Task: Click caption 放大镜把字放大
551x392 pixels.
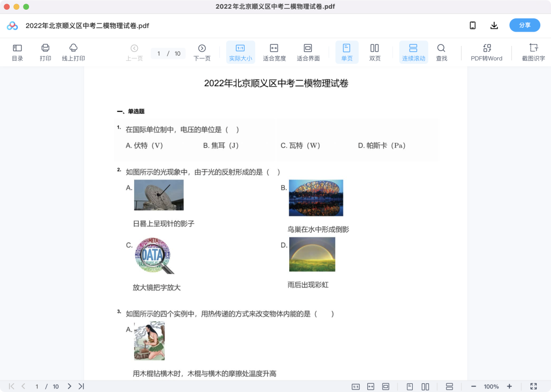Action: pyautogui.click(x=157, y=287)
